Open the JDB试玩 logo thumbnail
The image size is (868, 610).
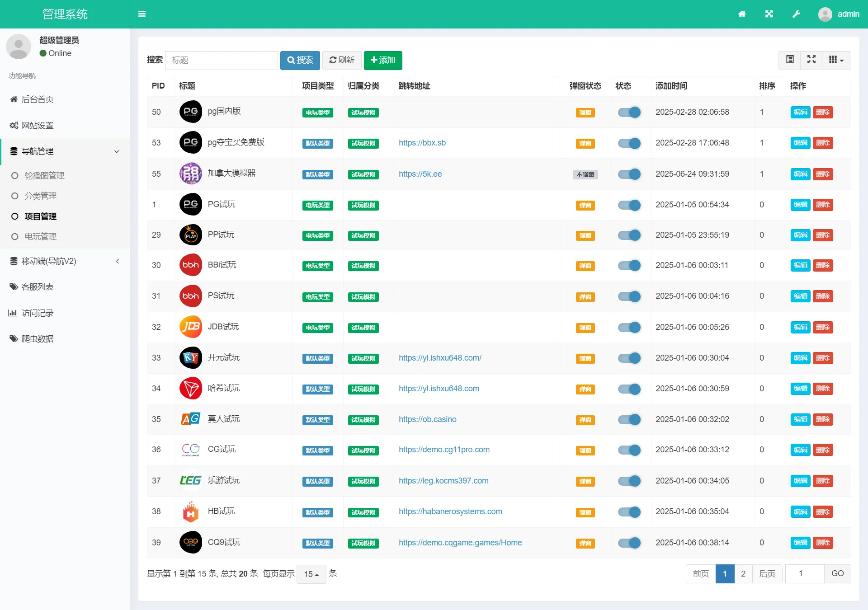[x=191, y=327]
